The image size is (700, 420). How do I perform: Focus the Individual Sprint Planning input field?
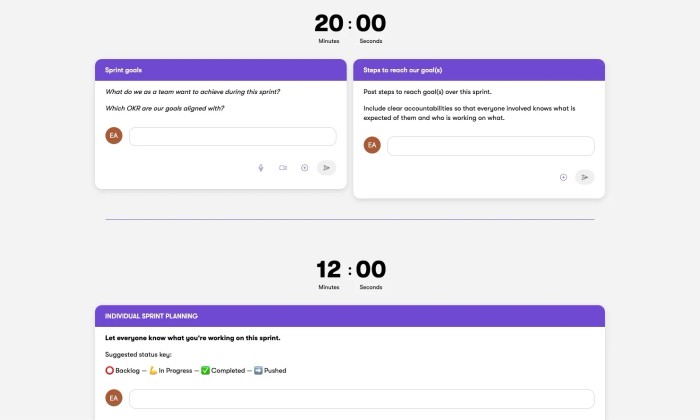tap(362, 399)
